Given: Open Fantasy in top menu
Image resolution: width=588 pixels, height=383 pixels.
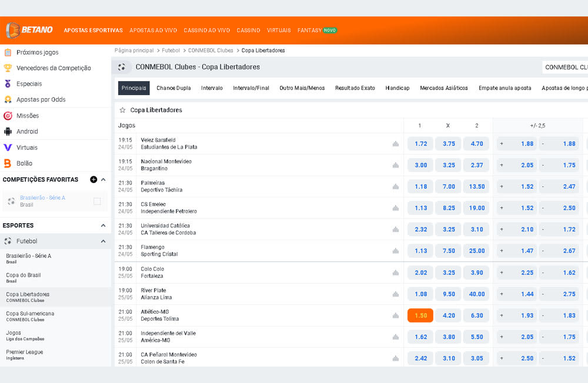Looking at the screenshot, I should coord(309,31).
